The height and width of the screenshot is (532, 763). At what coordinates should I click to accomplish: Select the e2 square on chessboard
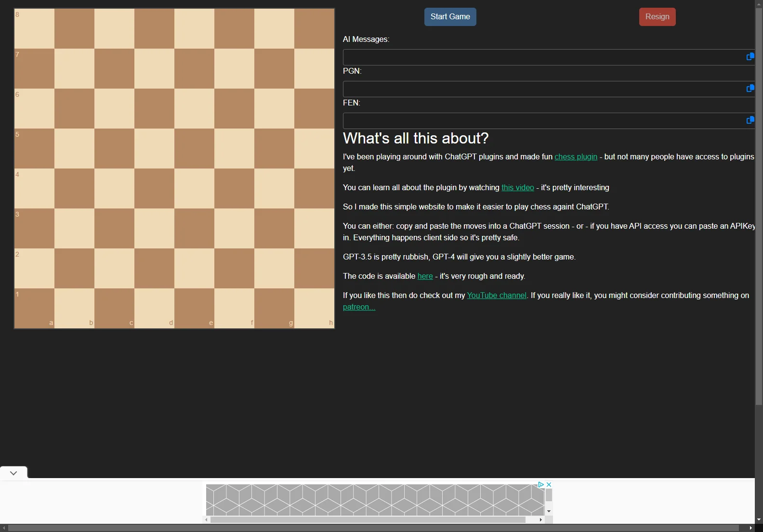[194, 268]
